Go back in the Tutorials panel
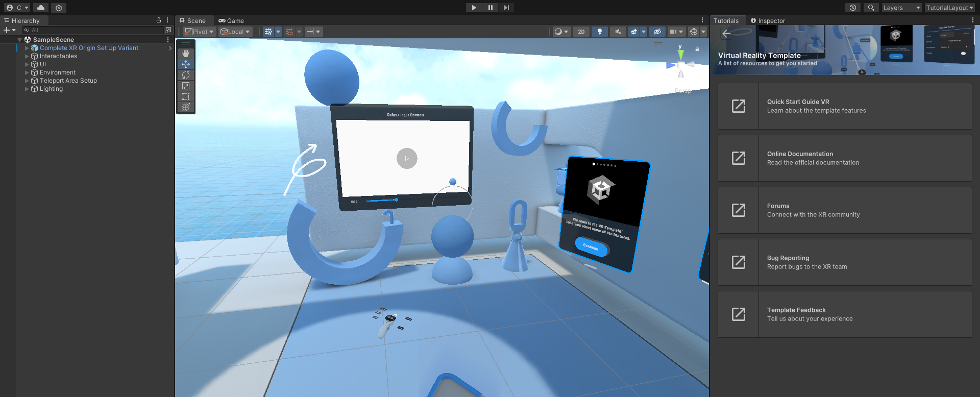This screenshot has height=397, width=980. (726, 34)
